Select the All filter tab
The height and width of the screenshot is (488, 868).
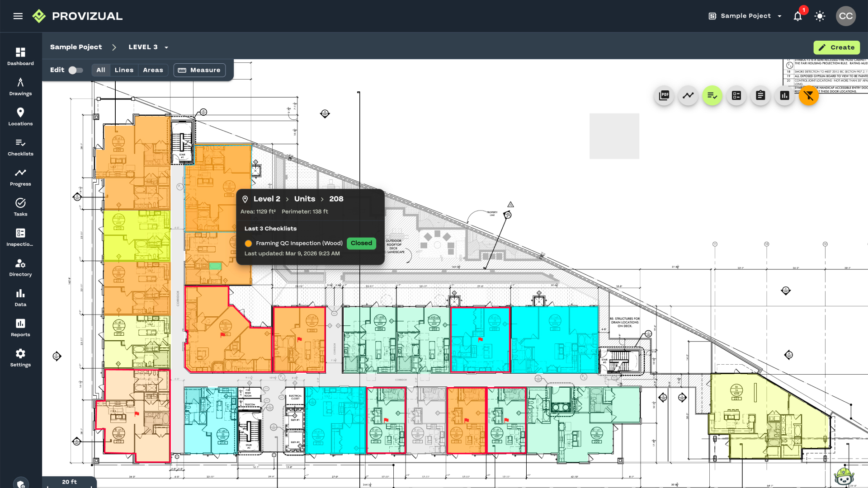(x=101, y=70)
